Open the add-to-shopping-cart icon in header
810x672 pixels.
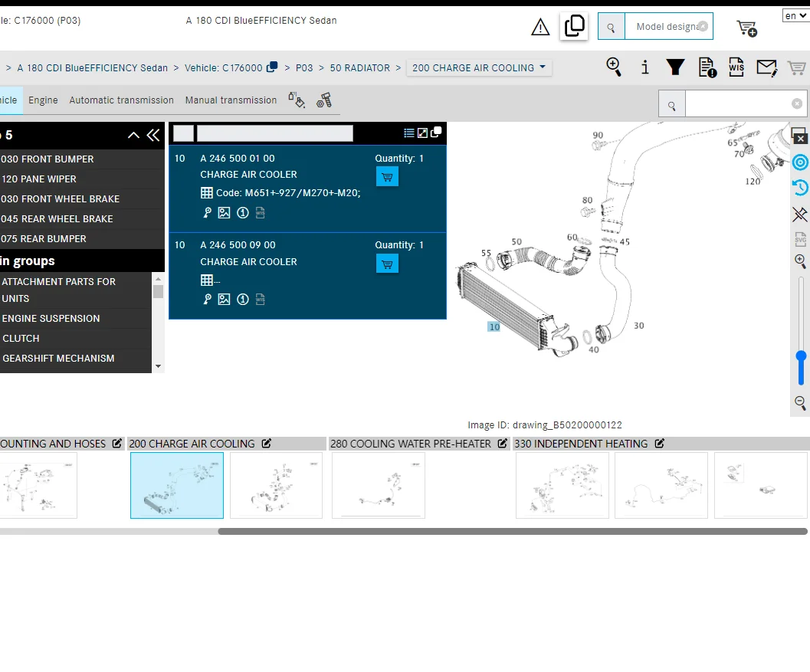746,28
